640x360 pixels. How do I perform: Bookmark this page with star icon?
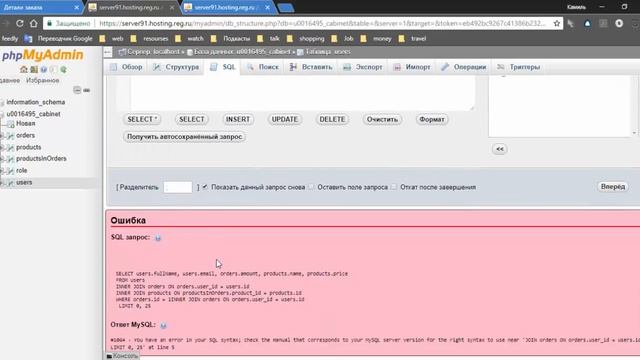point(557,24)
